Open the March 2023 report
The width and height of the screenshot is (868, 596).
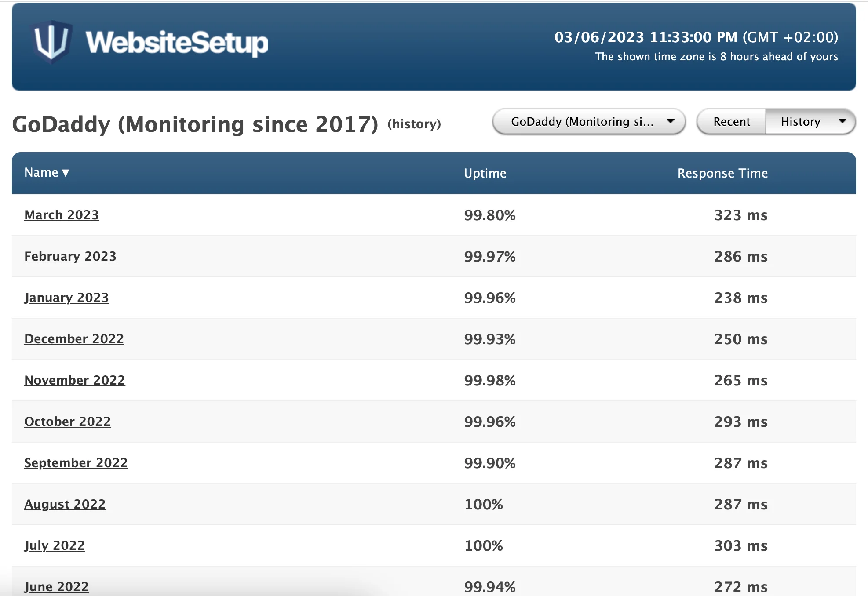(62, 215)
